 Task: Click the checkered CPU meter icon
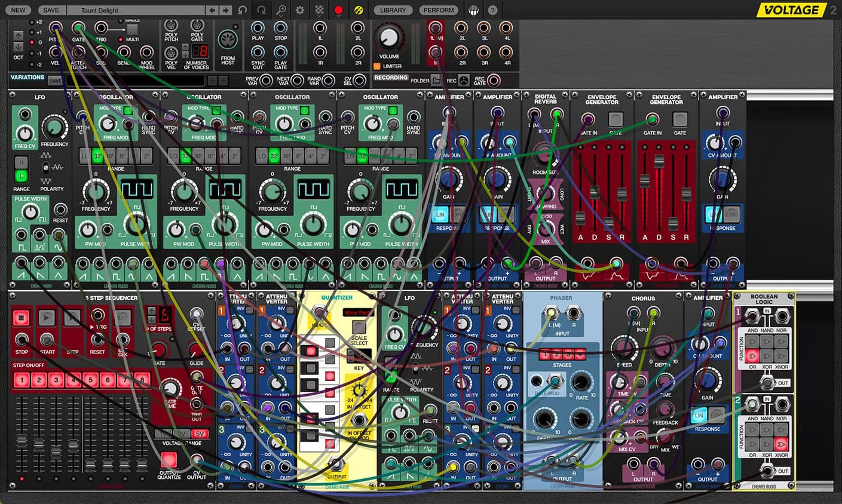click(320, 10)
